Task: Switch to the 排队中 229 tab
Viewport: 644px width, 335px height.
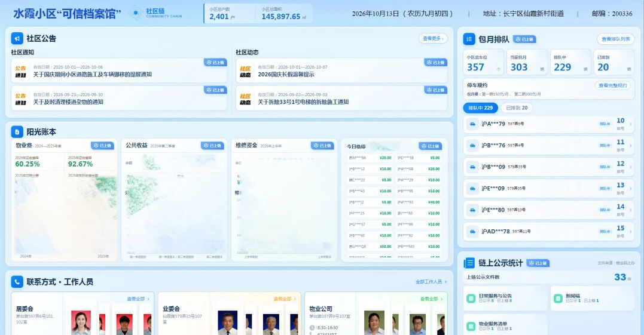Action: (x=481, y=108)
